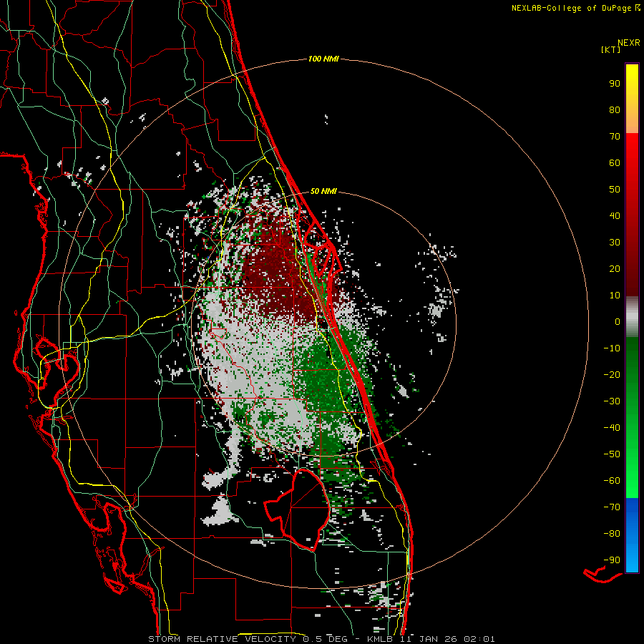The width and height of the screenshot is (644, 644).
Task: Click the -60 tick label on velocity scale
Action: 612,481
